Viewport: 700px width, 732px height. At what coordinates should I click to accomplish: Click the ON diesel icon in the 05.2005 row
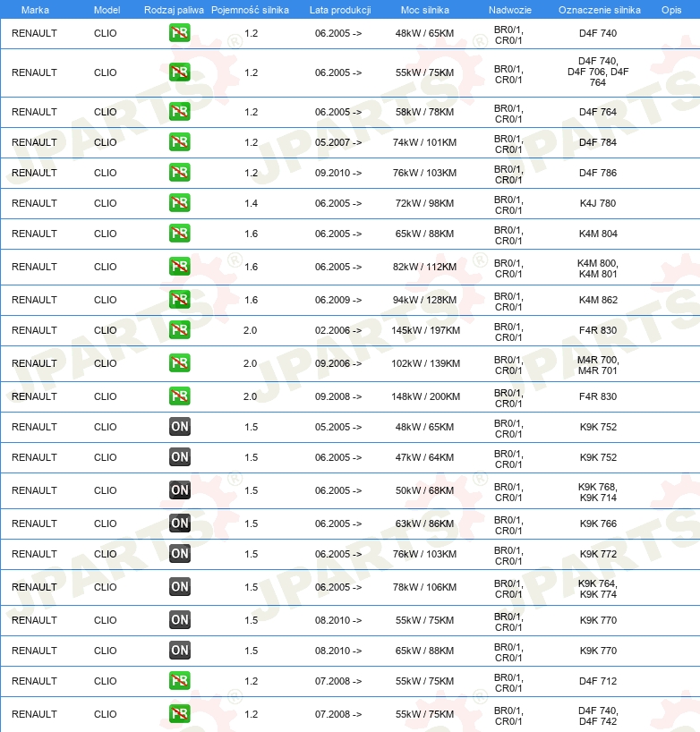click(179, 426)
